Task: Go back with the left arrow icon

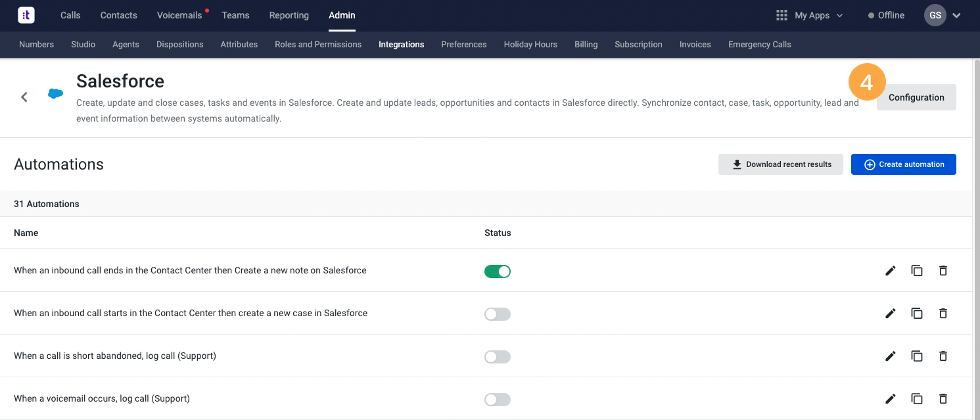Action: click(24, 97)
